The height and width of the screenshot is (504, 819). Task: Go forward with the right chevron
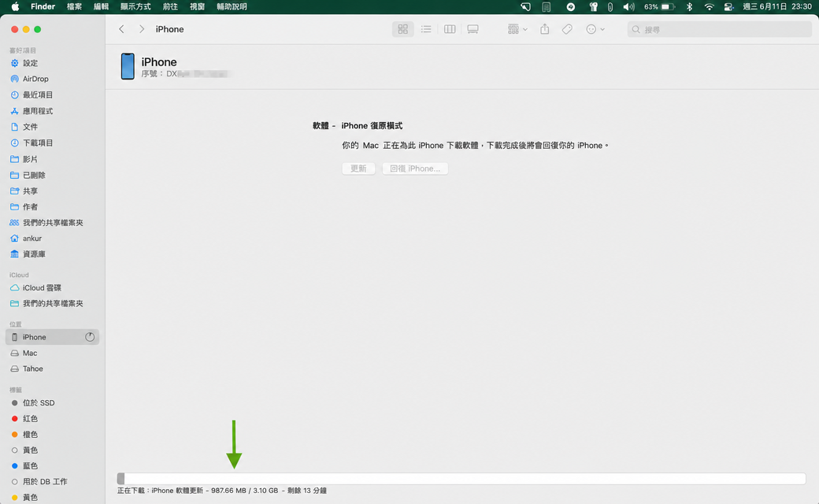[x=142, y=29]
